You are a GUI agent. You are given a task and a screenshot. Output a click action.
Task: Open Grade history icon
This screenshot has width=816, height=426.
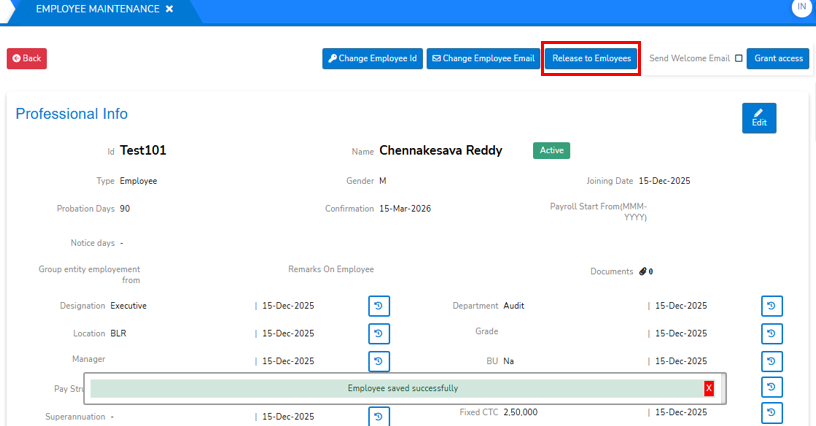(x=771, y=334)
